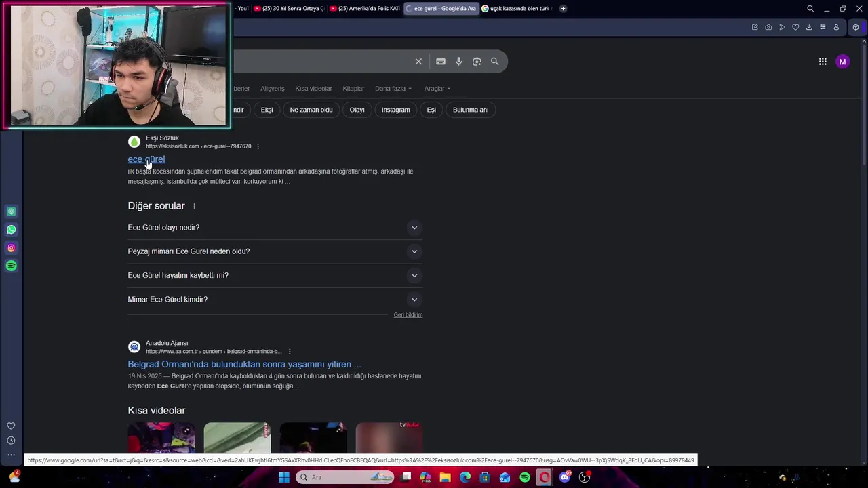This screenshot has height=488, width=868.
Task: Open more options for Ekşi Sözlük result
Action: pyautogui.click(x=258, y=146)
